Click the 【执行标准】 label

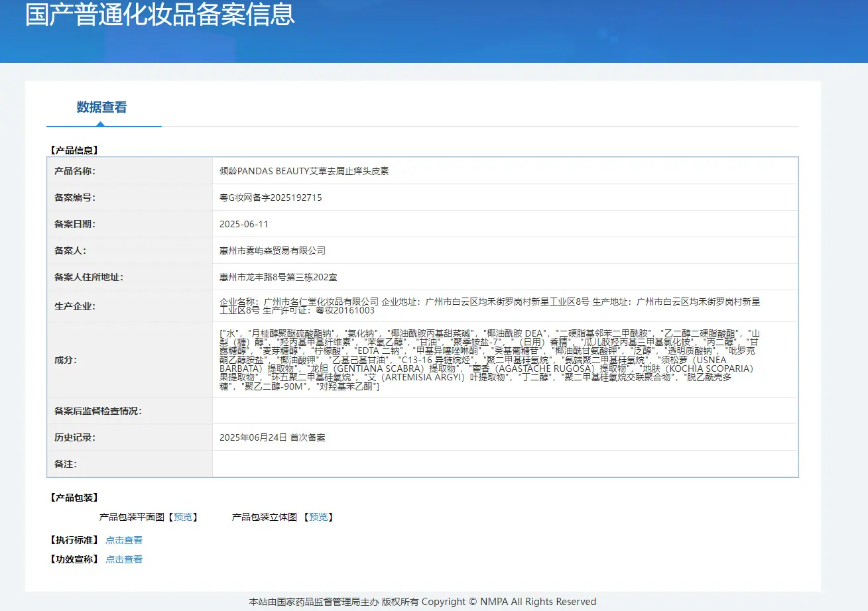point(74,540)
